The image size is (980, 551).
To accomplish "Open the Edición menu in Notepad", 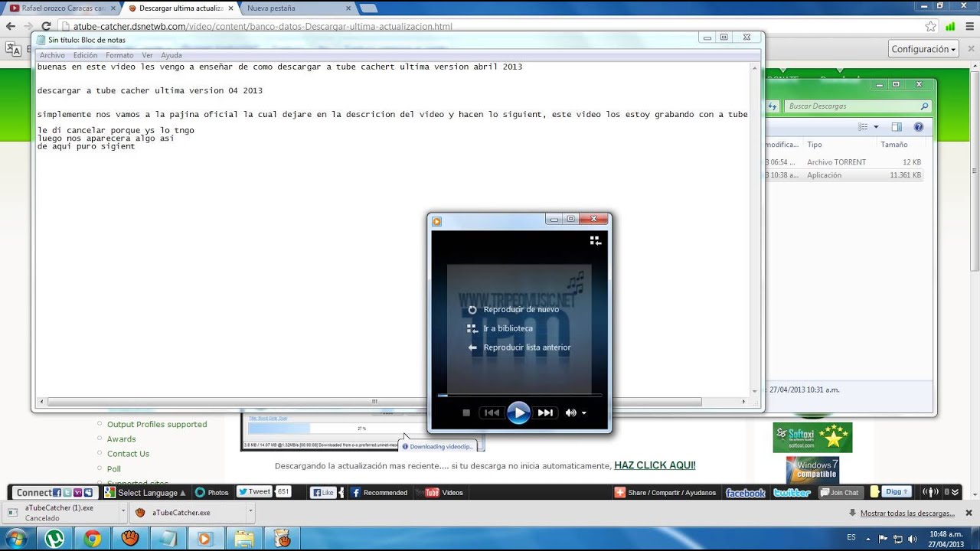I will tap(85, 55).
